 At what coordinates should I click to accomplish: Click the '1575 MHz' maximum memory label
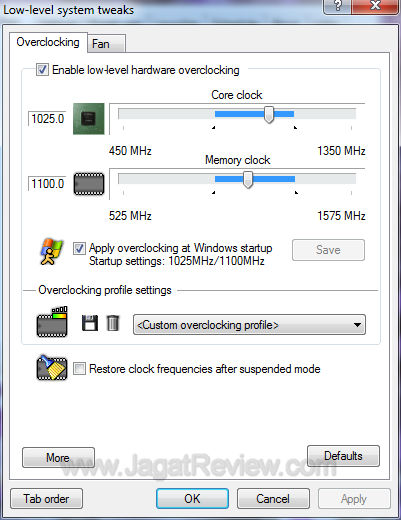coord(341,216)
